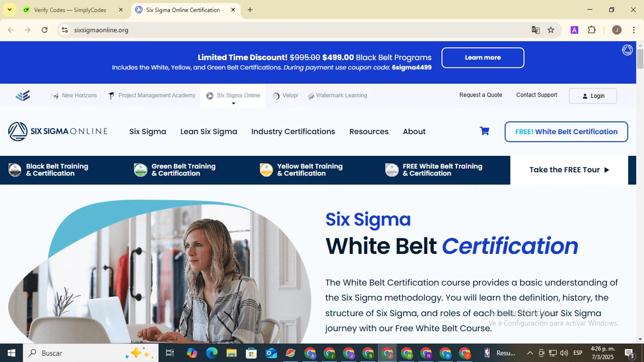Open Task View on the taskbar
The height and width of the screenshot is (362, 644).
click(170, 353)
